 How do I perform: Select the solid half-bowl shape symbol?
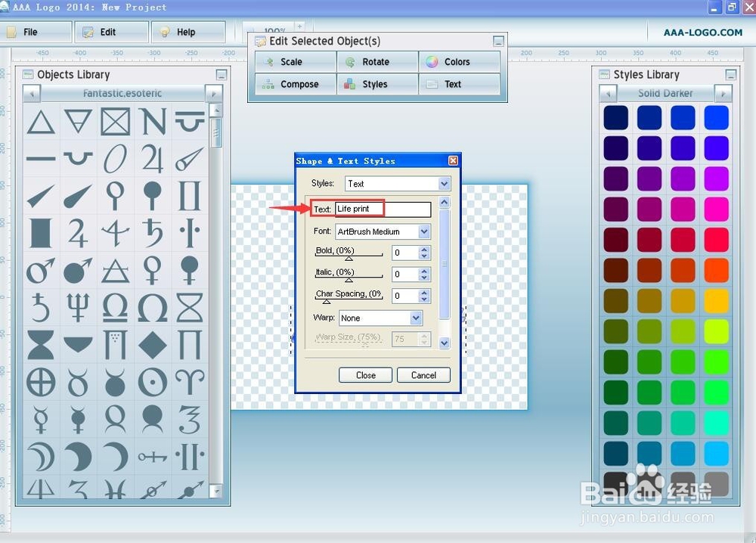pyautogui.click(x=78, y=345)
